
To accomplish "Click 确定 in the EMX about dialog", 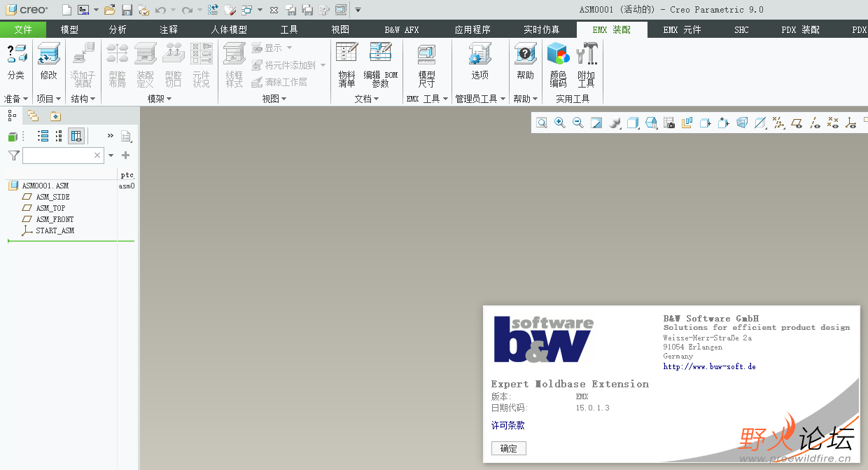I will tap(509, 448).
